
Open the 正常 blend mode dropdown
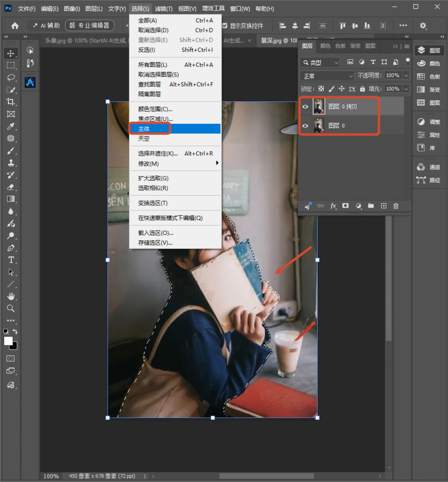[328, 76]
